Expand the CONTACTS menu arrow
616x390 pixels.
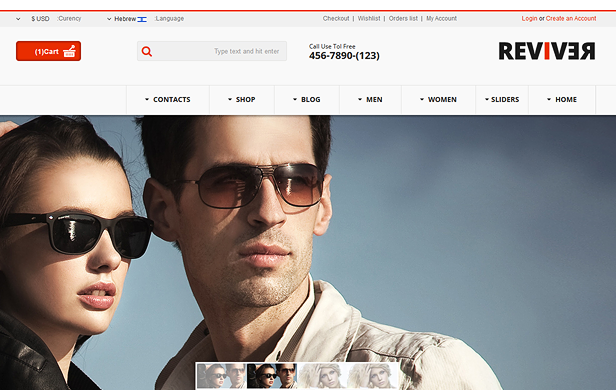147,99
